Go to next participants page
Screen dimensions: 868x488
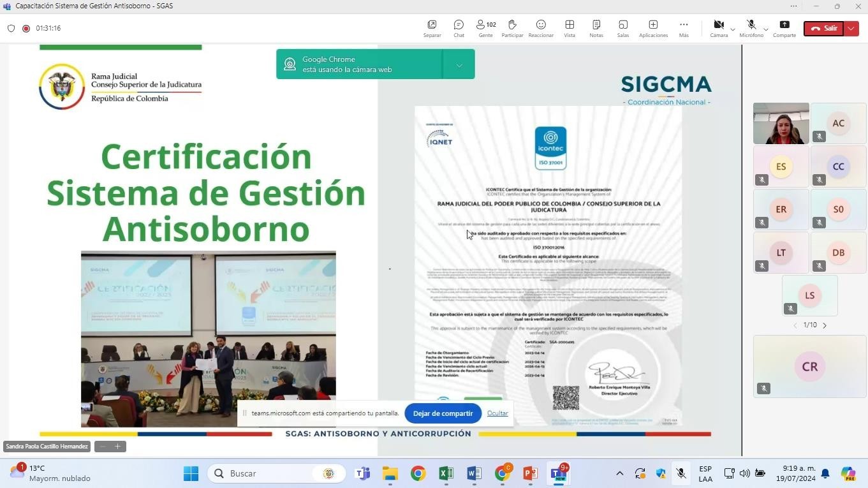click(x=825, y=325)
